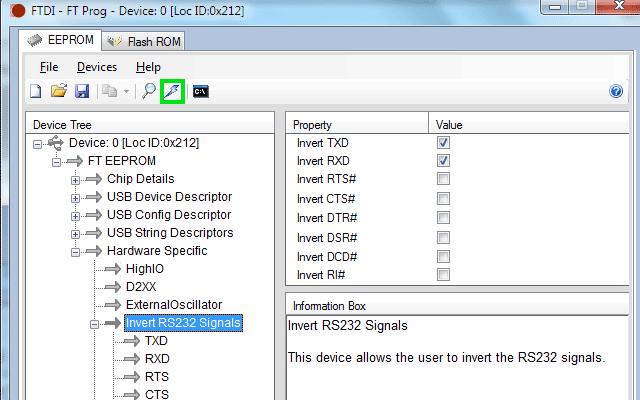Click the New template toolbar icon
The width and height of the screenshot is (640, 400).
click(x=35, y=92)
